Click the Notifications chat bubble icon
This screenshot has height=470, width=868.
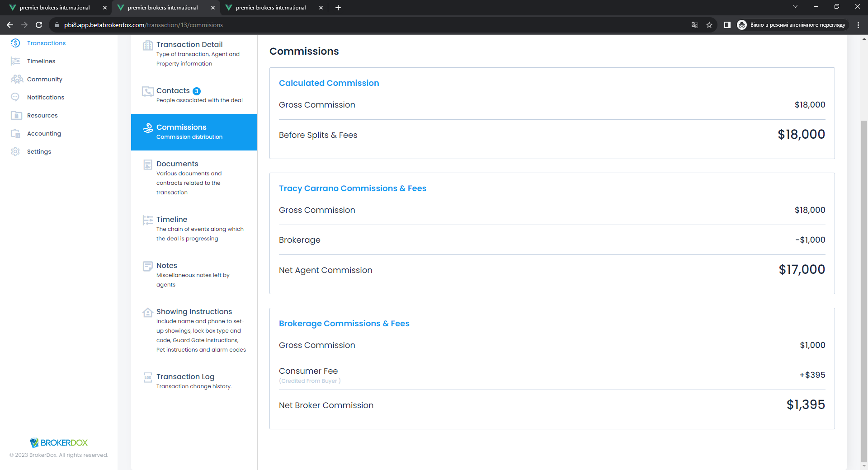click(x=15, y=97)
